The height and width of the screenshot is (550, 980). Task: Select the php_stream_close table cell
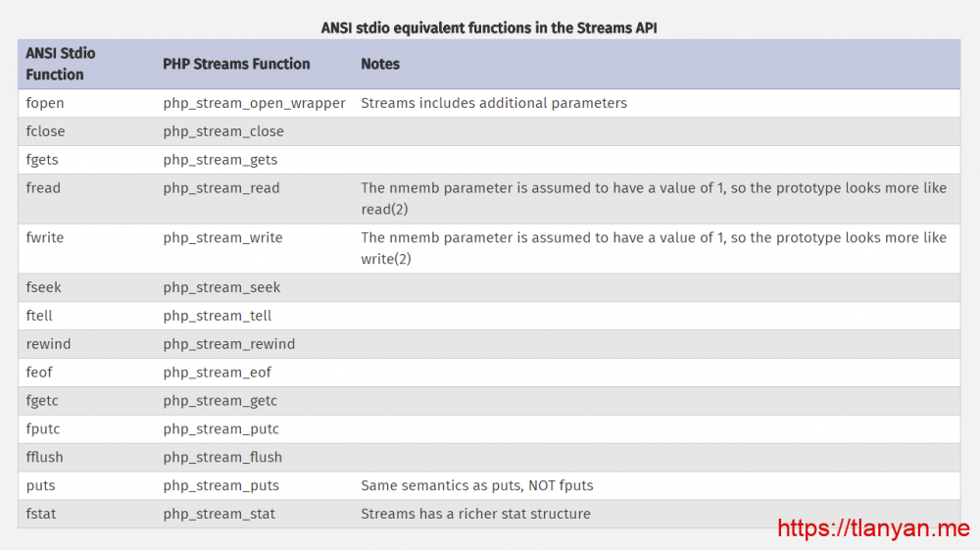[x=223, y=131]
